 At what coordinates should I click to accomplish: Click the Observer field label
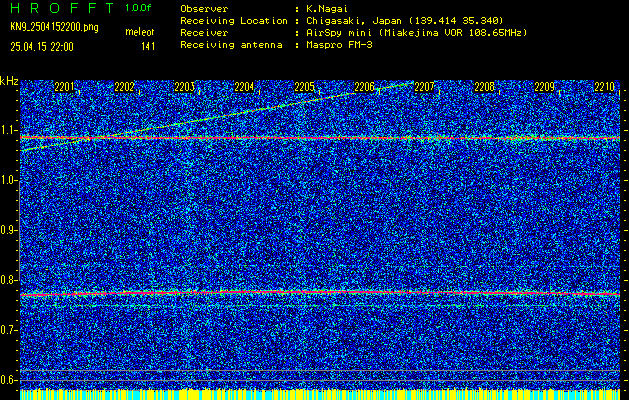click(x=204, y=9)
